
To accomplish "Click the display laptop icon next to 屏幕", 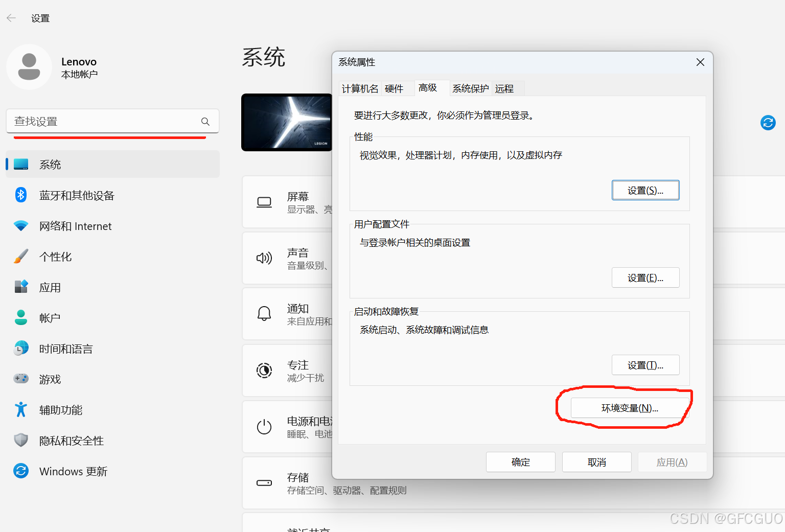I will 264,202.
